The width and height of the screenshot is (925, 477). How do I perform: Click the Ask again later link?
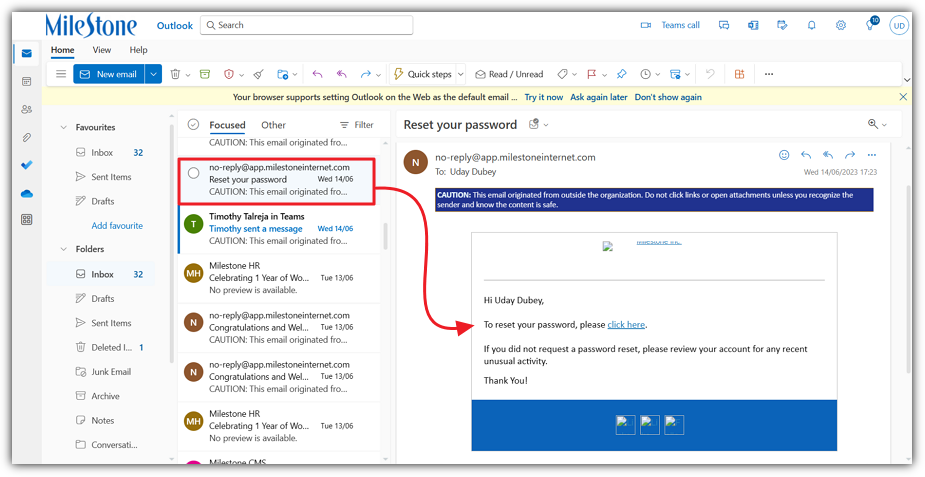tap(599, 97)
